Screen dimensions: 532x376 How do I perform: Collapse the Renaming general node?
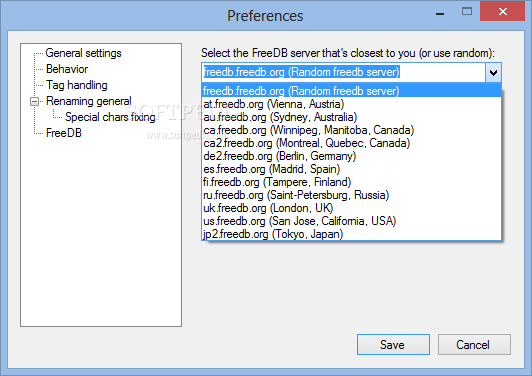(34, 101)
